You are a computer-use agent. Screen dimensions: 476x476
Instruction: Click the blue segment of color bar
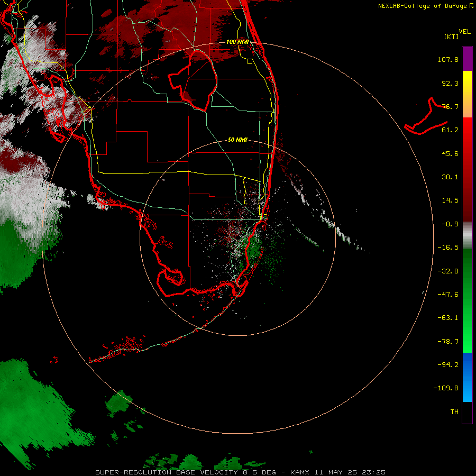point(467,377)
